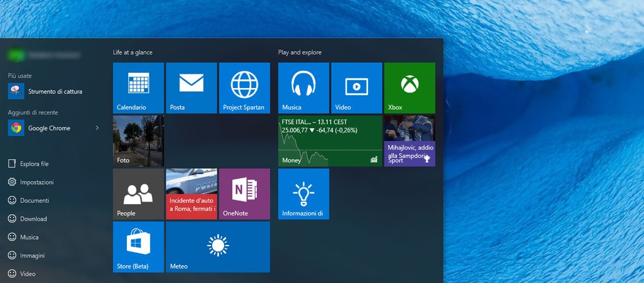This screenshot has width=644, height=283.
Task: Launch the Xbox tile
Action: [x=409, y=88]
